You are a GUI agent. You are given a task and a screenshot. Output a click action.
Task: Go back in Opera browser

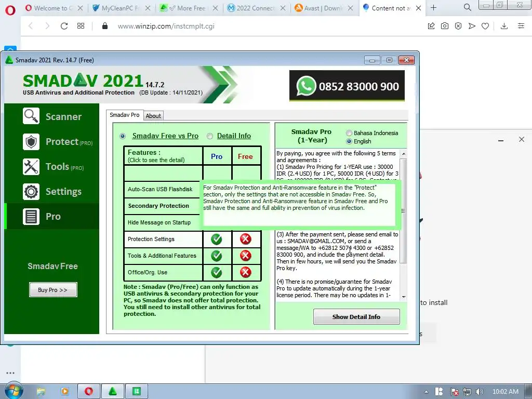coord(31,26)
